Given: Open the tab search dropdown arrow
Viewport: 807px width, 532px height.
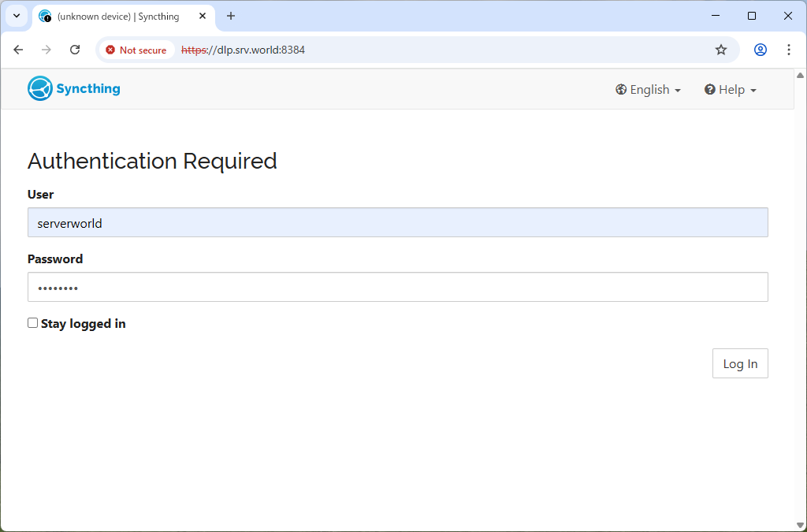Looking at the screenshot, I should (16, 17).
